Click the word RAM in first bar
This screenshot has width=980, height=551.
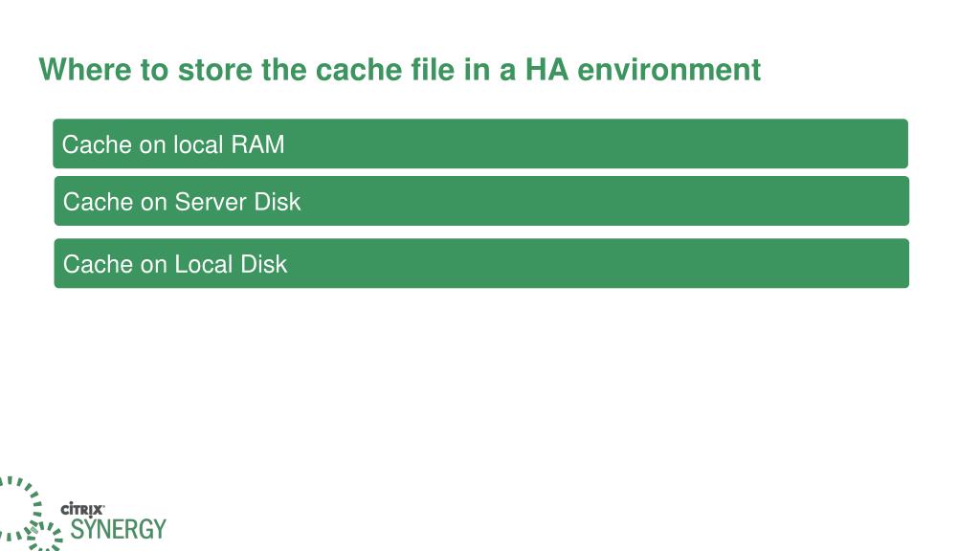(x=257, y=145)
